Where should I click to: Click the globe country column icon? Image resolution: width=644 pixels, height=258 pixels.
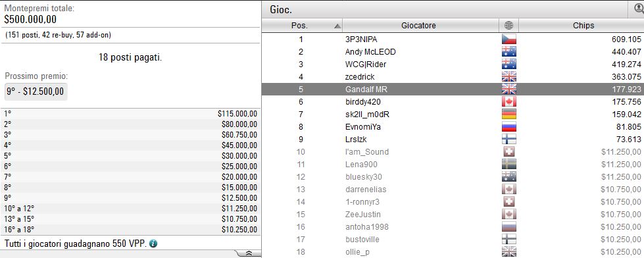[x=508, y=26]
